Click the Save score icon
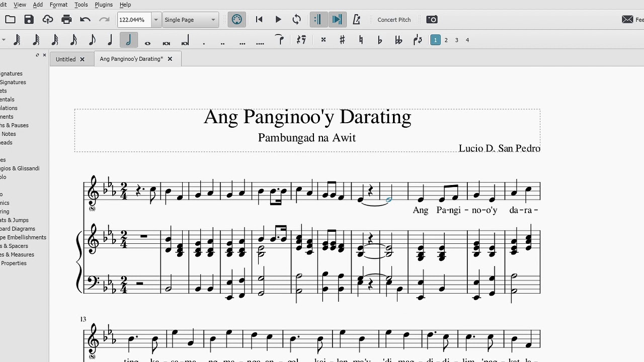The height and width of the screenshot is (362, 644). [29, 20]
